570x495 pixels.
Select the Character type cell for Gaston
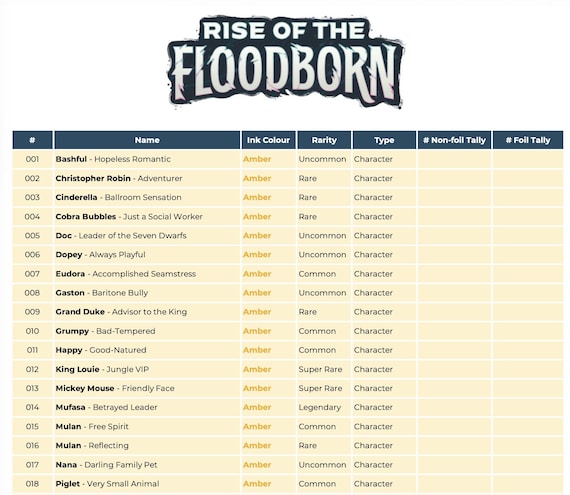coord(384,293)
